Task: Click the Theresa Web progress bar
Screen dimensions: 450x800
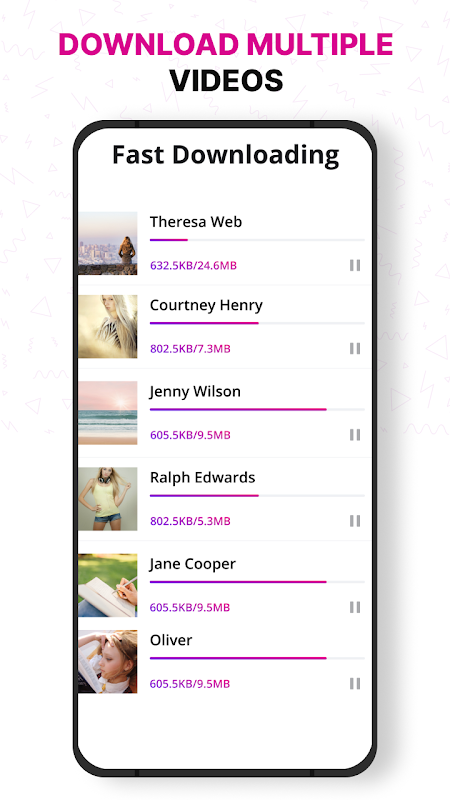Action: (257, 240)
